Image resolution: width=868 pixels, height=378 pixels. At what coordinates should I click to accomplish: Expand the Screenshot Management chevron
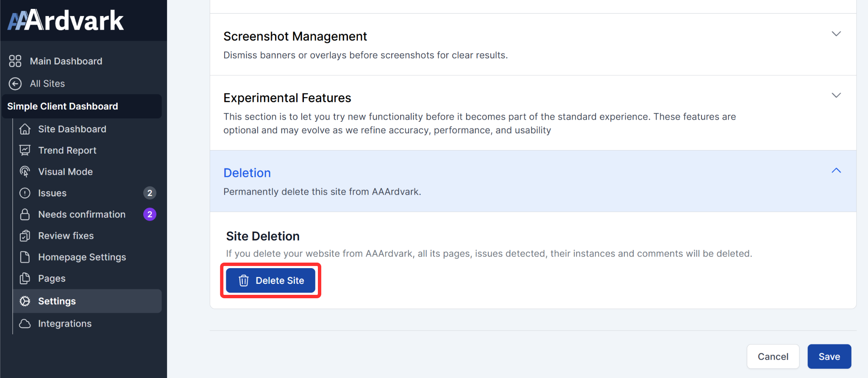[x=836, y=34]
